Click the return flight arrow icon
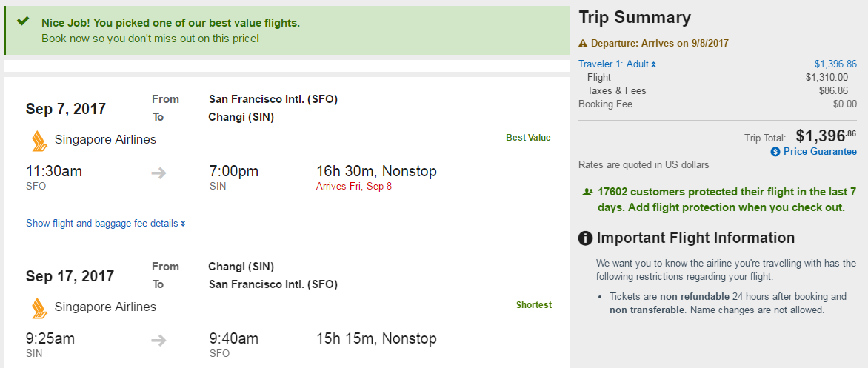868x368 pixels. [158, 341]
